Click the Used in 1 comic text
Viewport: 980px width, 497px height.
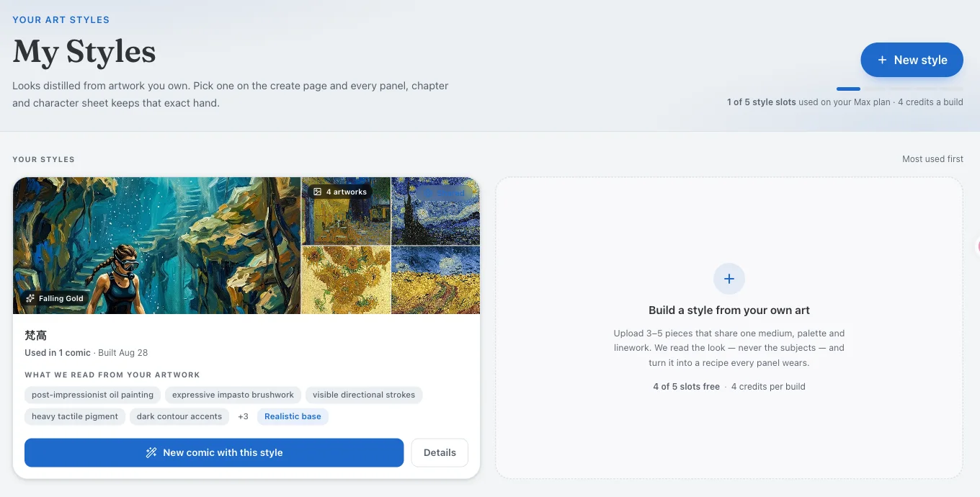58,353
